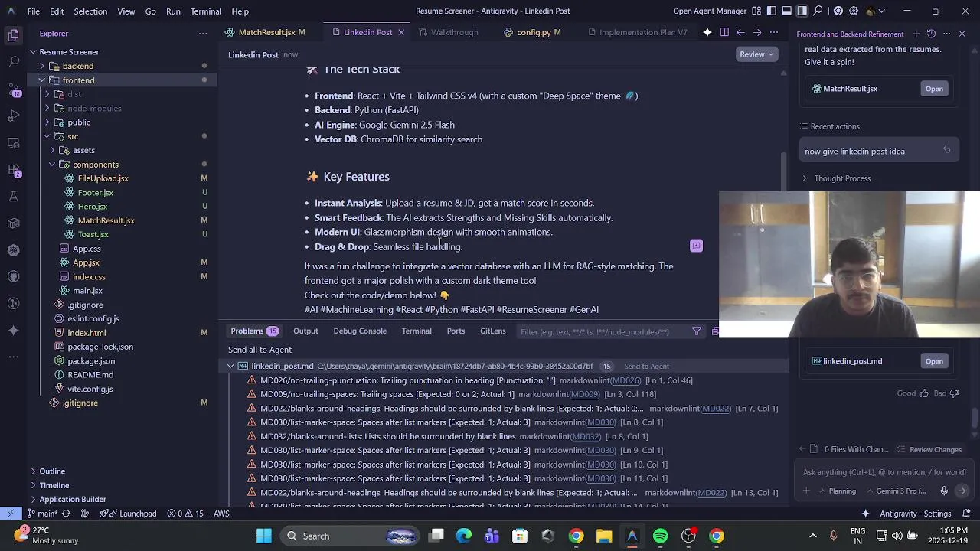
Task: Expand the assets folder
Action: [52, 151]
